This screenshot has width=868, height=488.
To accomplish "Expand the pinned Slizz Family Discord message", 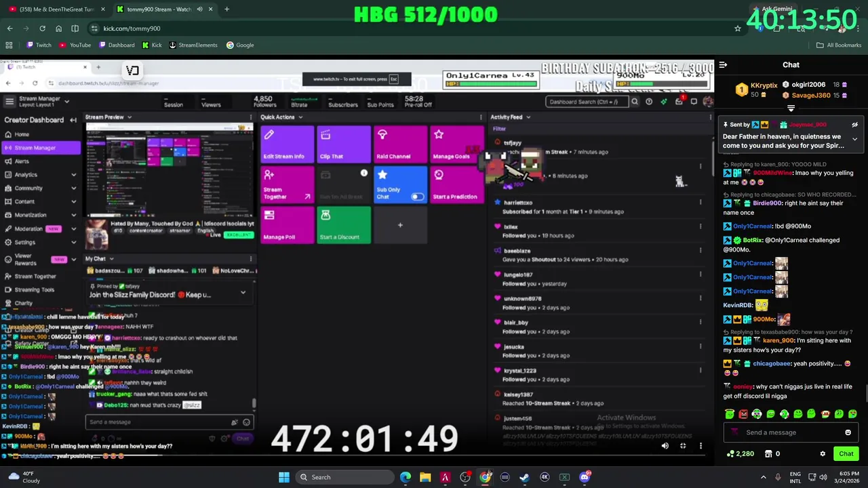I will pos(243,293).
